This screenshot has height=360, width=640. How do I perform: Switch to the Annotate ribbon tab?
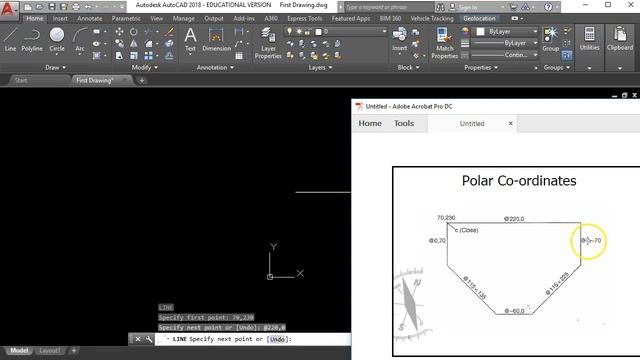click(x=89, y=18)
